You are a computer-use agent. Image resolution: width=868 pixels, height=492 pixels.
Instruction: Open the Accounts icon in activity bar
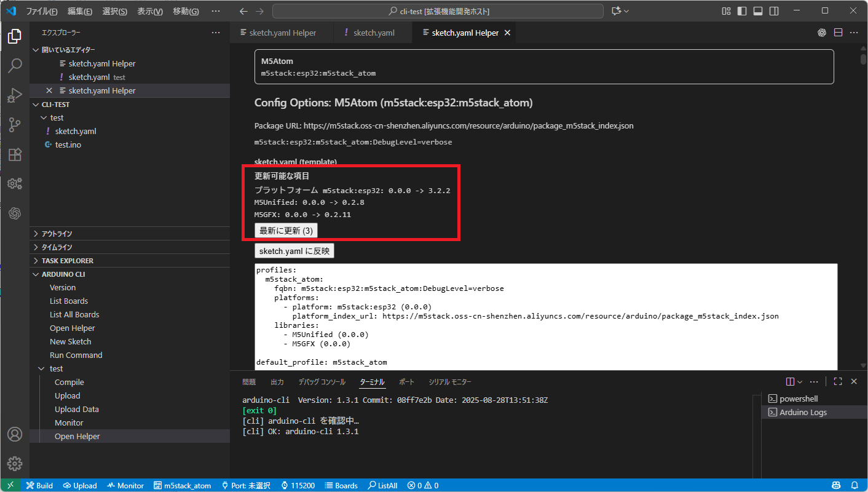coord(15,434)
